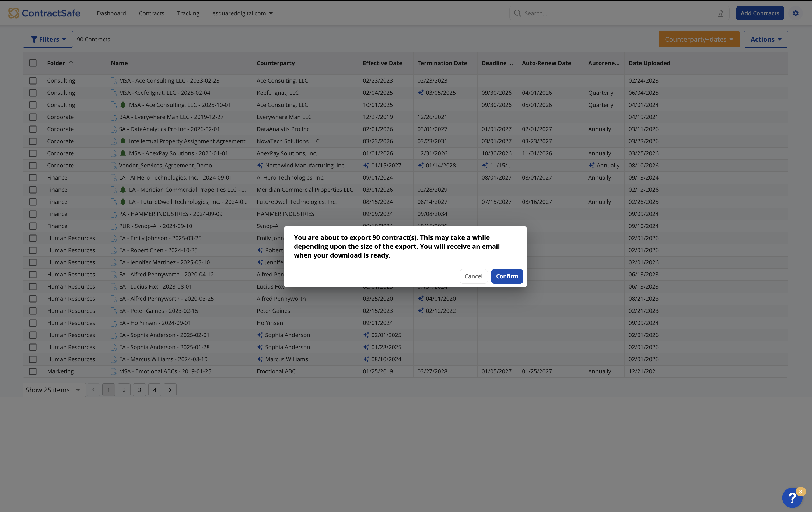812x512 pixels.
Task: Open the Show 25 items dropdown
Action: pyautogui.click(x=54, y=390)
